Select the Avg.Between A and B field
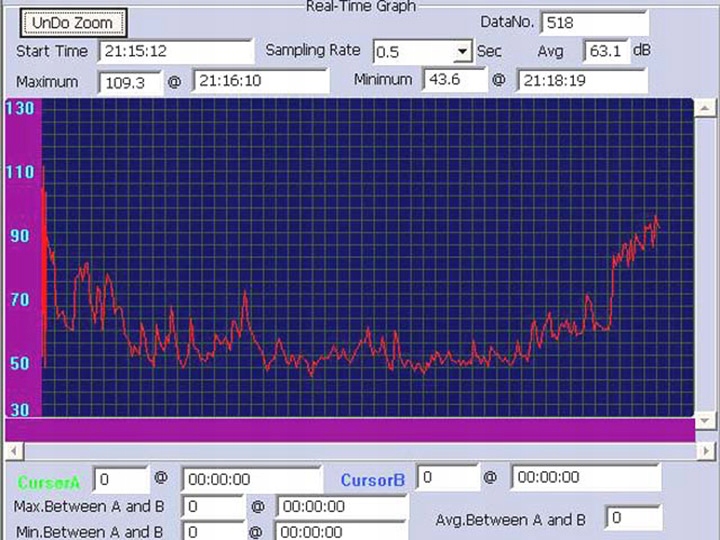The width and height of the screenshot is (720, 540). coord(633,518)
